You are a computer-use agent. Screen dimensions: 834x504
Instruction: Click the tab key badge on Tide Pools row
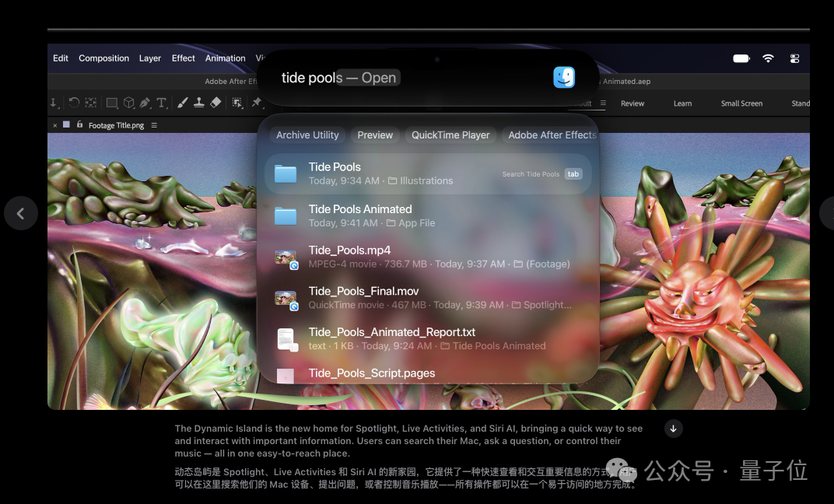pos(573,174)
